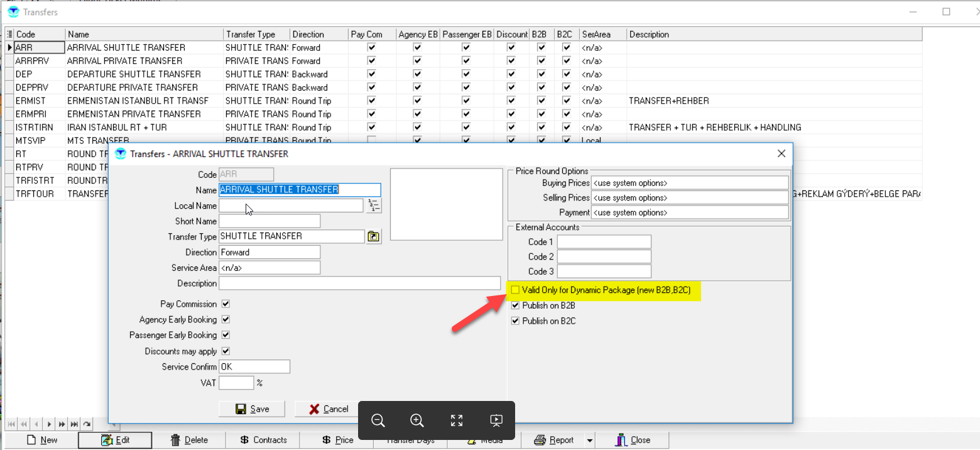Jump back a page with double-left arrow
This screenshot has height=450, width=980.
point(24,424)
